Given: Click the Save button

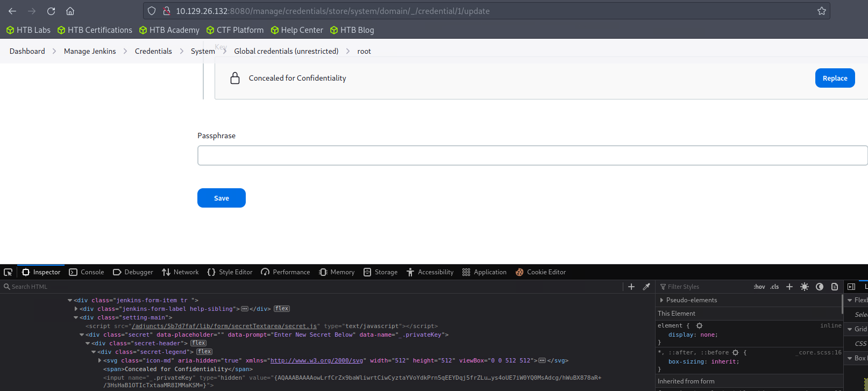Looking at the screenshot, I should (222, 198).
